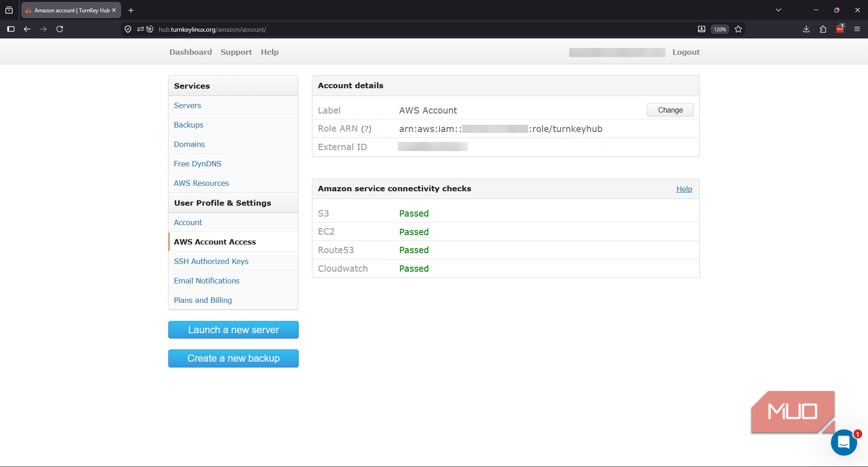Screen dimensions: 868x467
Task: Click the Cloudwatch Passed status text
Action: 414,269
